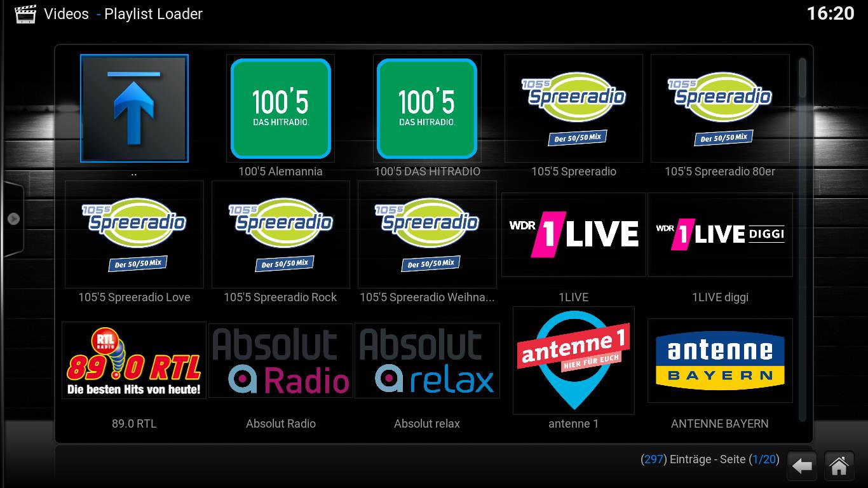Click the '1LIVE' label text
The image size is (868, 488).
point(574,297)
